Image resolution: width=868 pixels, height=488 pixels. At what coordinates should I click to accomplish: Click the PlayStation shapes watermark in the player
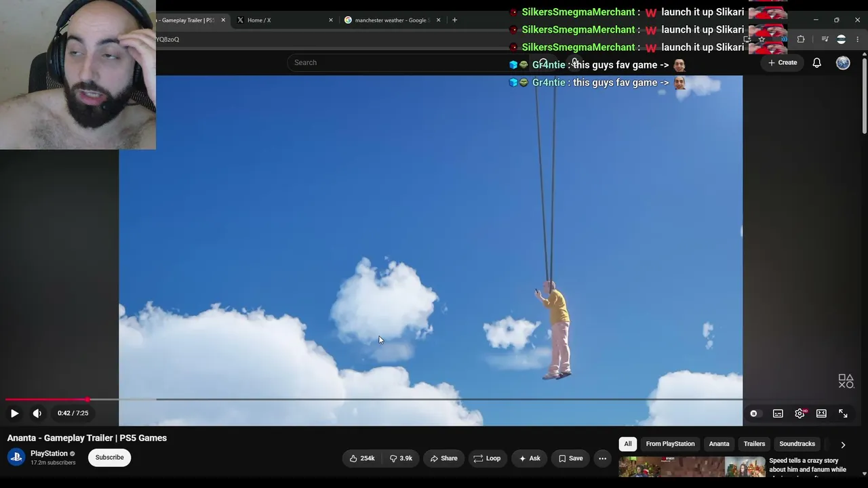(846, 382)
